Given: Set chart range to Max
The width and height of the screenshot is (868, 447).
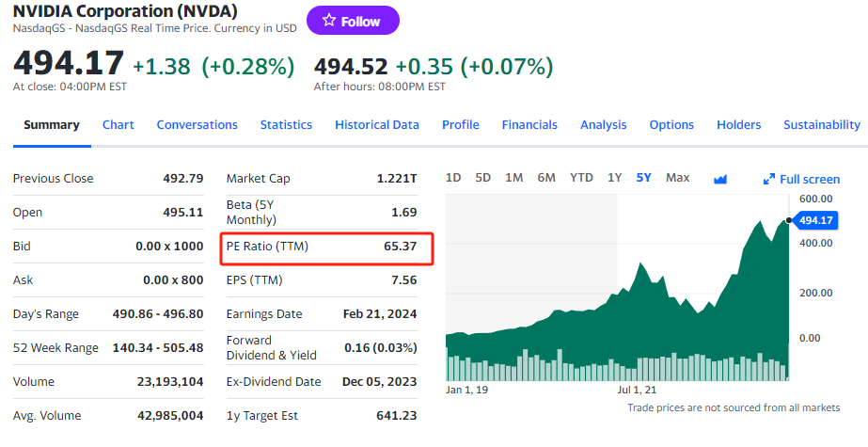Looking at the screenshot, I should point(678,177).
